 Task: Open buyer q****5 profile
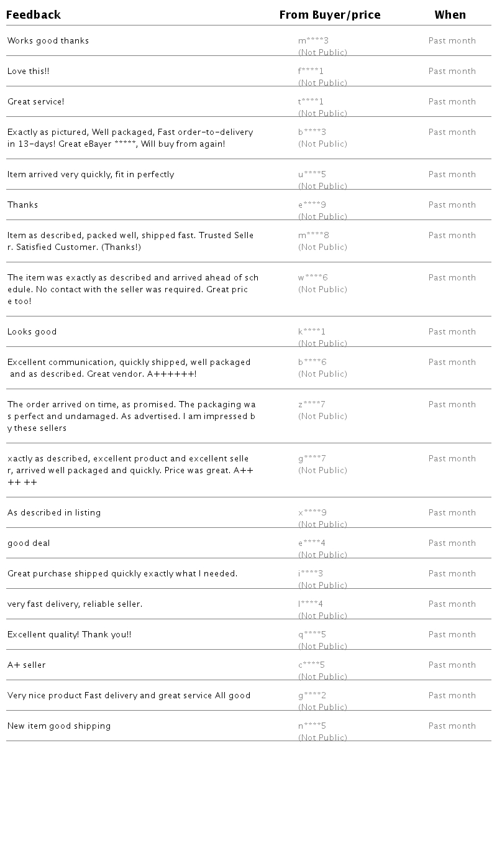coord(312,635)
